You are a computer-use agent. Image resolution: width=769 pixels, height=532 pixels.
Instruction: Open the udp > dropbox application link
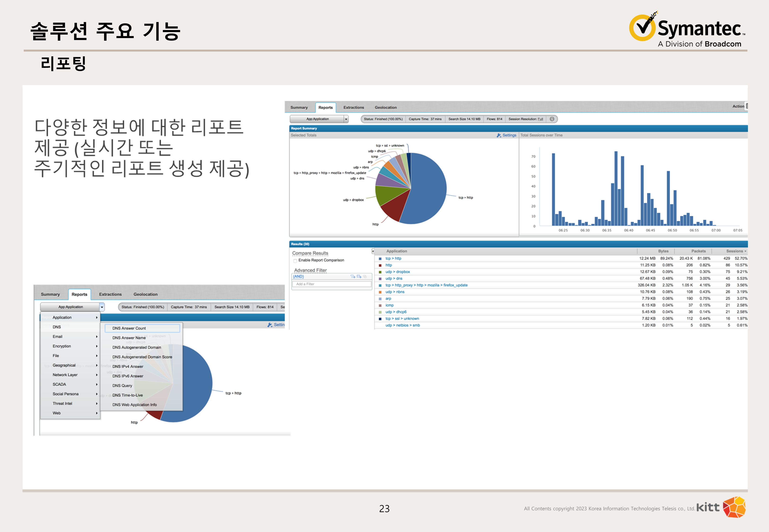(x=398, y=272)
